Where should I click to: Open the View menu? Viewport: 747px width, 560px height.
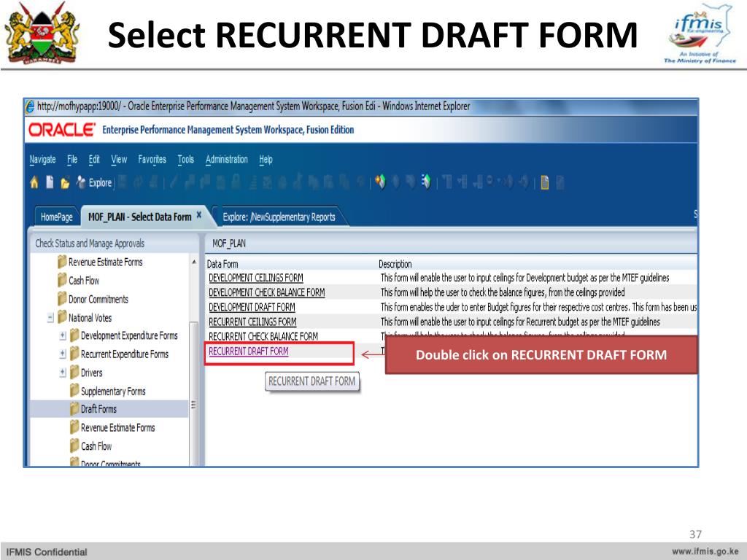click(x=119, y=160)
